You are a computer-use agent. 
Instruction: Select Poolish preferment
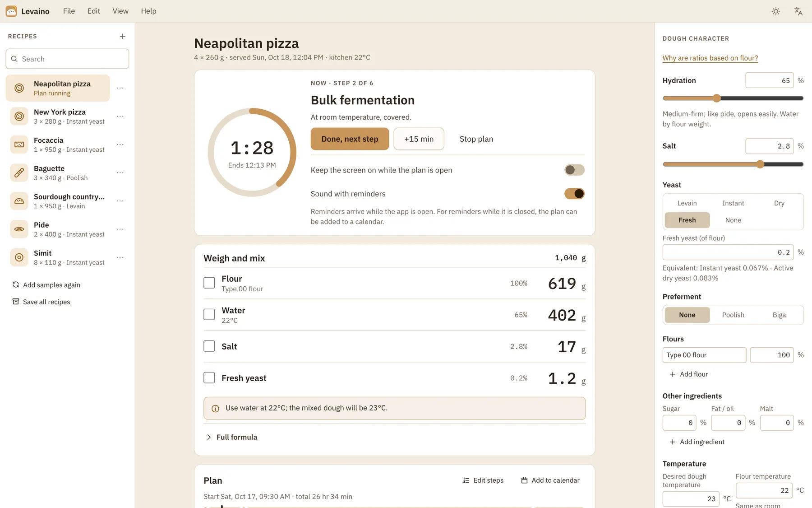733,315
